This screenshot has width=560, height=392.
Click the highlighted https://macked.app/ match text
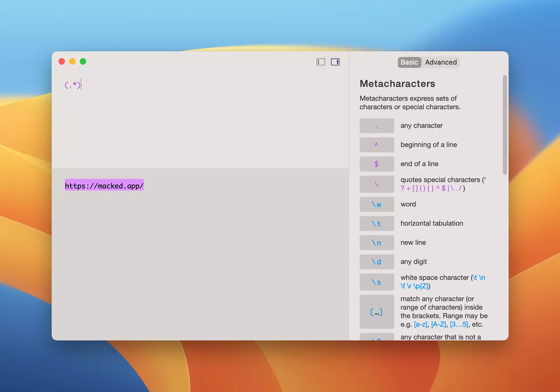104,186
